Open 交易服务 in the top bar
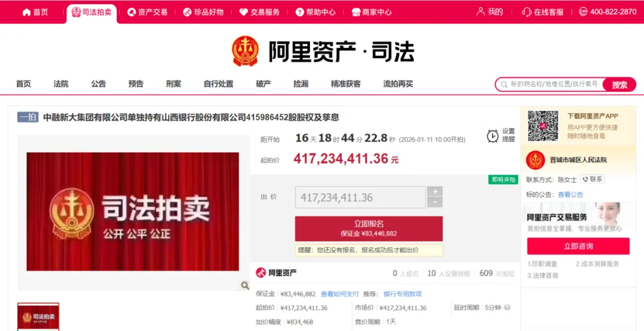Viewport: 644px width, 331px height. click(259, 12)
